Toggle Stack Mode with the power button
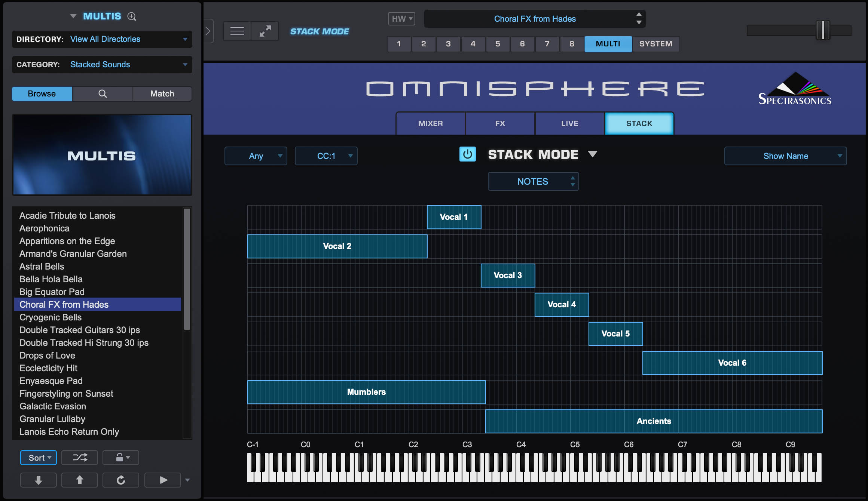This screenshot has height=501, width=868. pyautogui.click(x=467, y=154)
